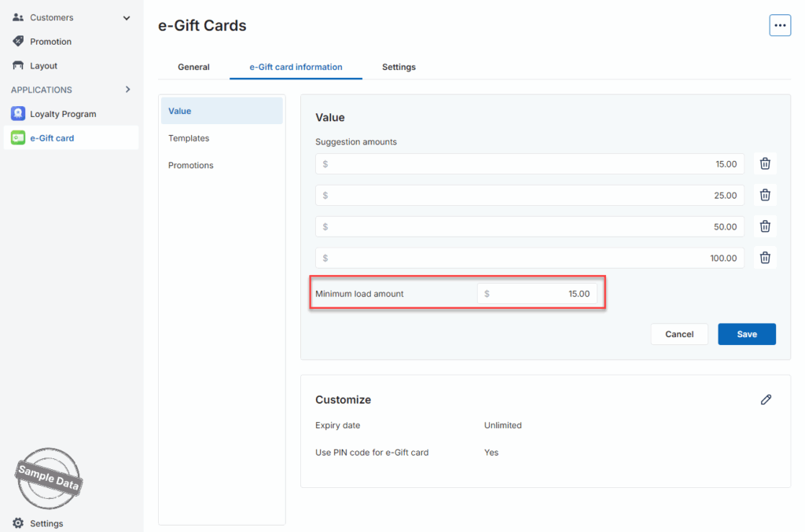Save the gift card values
Screen dimensions: 805x532
pos(746,334)
